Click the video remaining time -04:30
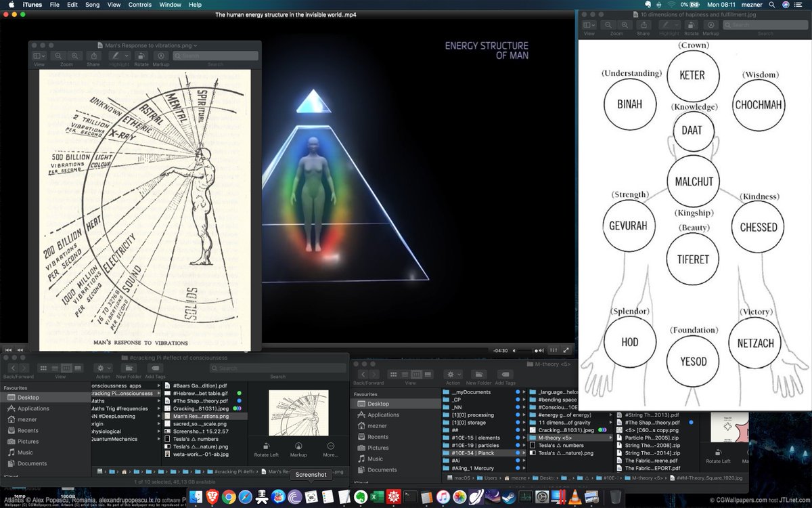Screen dimensions: 812x508 [500, 350]
